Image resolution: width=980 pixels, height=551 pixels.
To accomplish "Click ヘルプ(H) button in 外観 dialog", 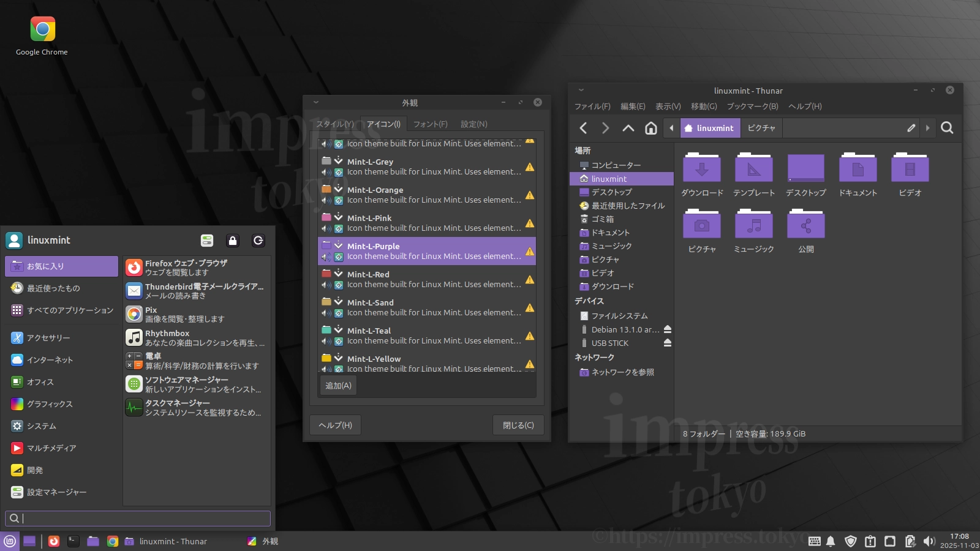I will [336, 425].
